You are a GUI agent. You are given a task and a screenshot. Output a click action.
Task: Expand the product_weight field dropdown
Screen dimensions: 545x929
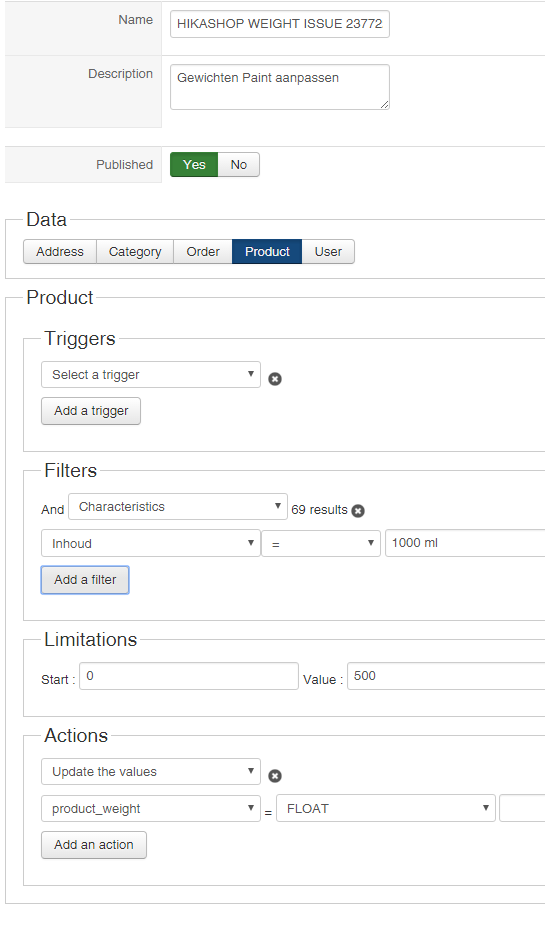click(151, 809)
